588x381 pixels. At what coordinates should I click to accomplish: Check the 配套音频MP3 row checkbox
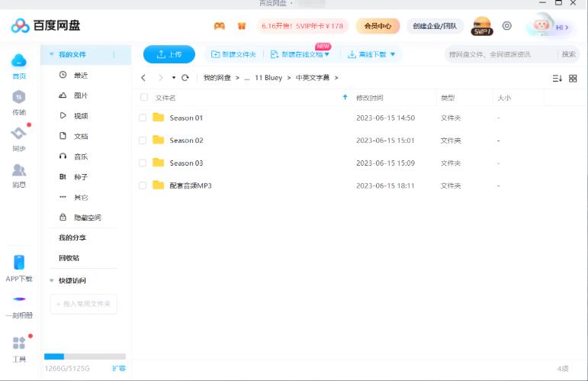143,186
